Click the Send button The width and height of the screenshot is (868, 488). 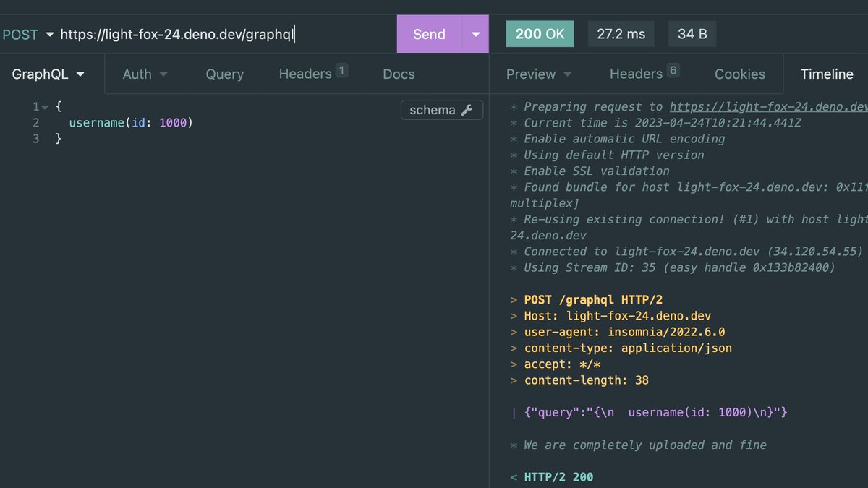(x=429, y=34)
